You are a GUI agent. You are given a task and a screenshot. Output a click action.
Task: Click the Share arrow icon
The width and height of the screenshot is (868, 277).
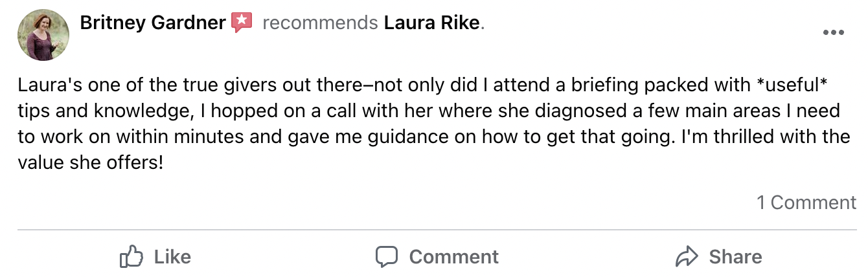[686, 257]
